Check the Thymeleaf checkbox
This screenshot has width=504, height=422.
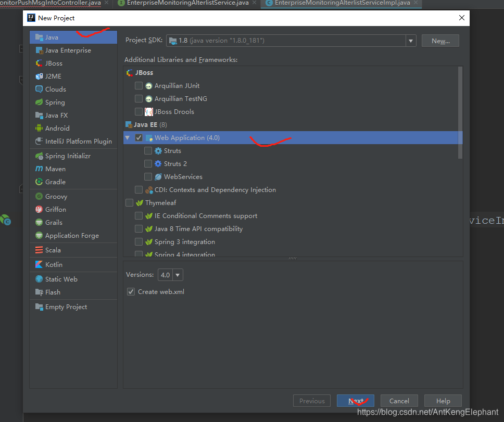129,203
